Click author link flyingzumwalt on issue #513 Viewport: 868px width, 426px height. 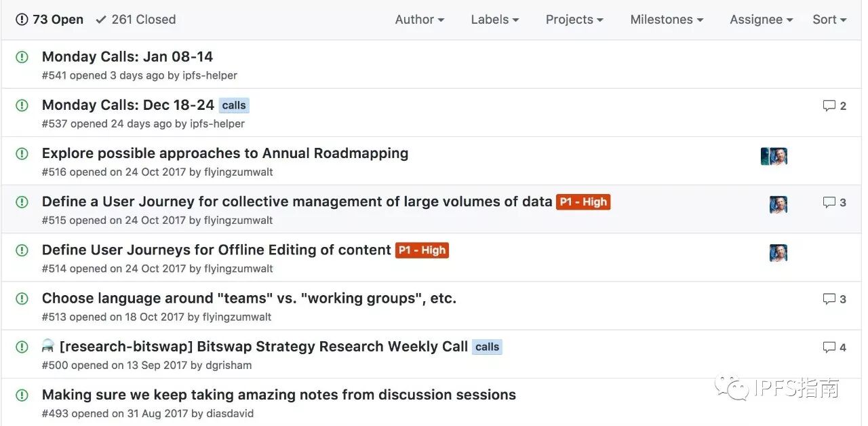237,317
